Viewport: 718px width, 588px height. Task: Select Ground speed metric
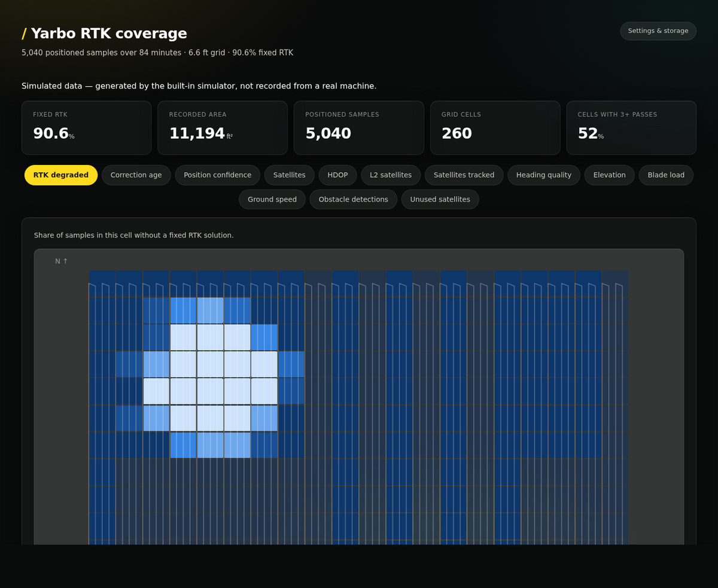pyautogui.click(x=272, y=199)
